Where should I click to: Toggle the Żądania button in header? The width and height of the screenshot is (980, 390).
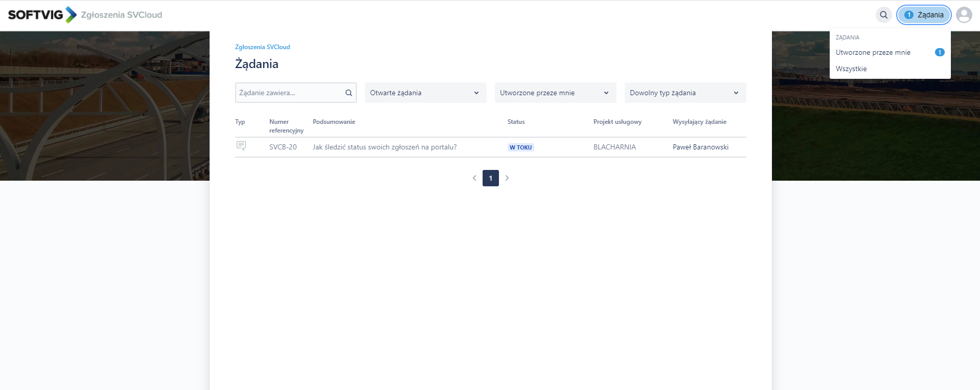pos(924,15)
